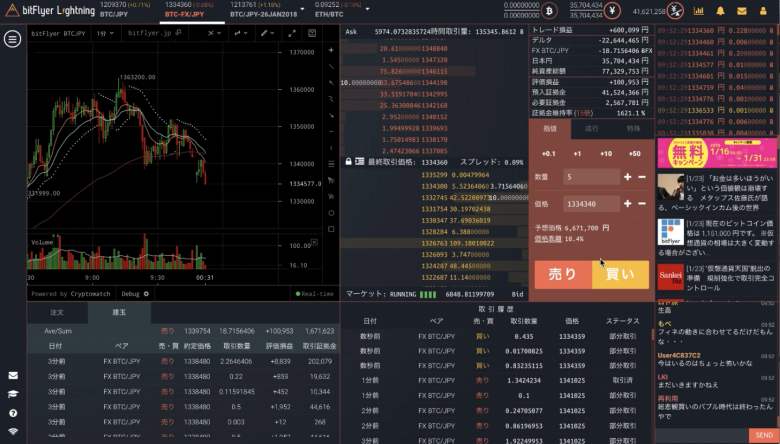Open the Bitcoin balance icon
780x444 pixels.
550,10
